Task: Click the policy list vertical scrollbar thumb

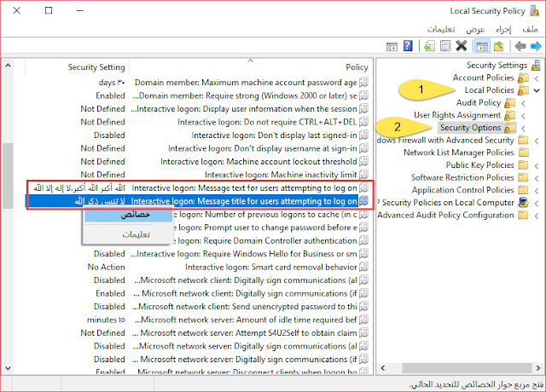Action: tap(8, 176)
